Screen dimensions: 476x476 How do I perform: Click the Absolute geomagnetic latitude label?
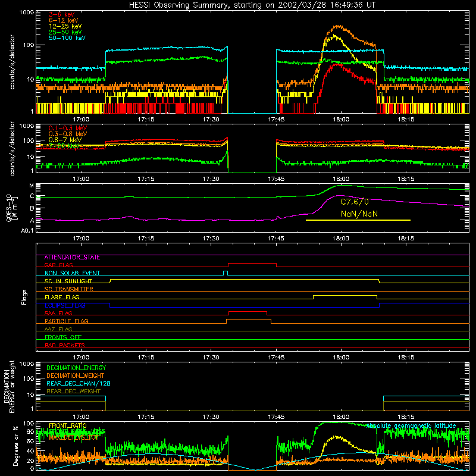pyautogui.click(x=411, y=426)
